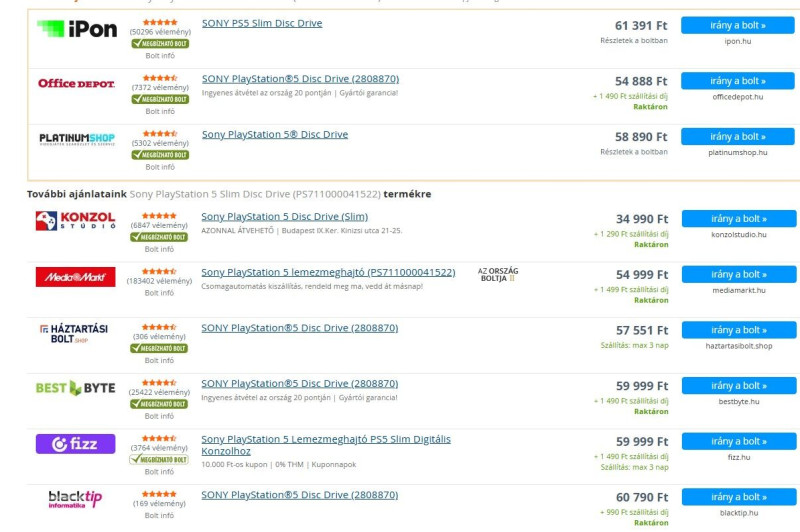Click the 34 990 Ft price
The image size is (800, 532).
[x=642, y=219]
